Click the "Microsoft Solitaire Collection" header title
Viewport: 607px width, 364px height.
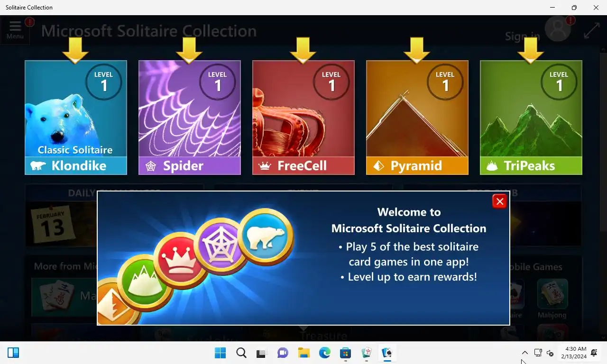pos(149,31)
